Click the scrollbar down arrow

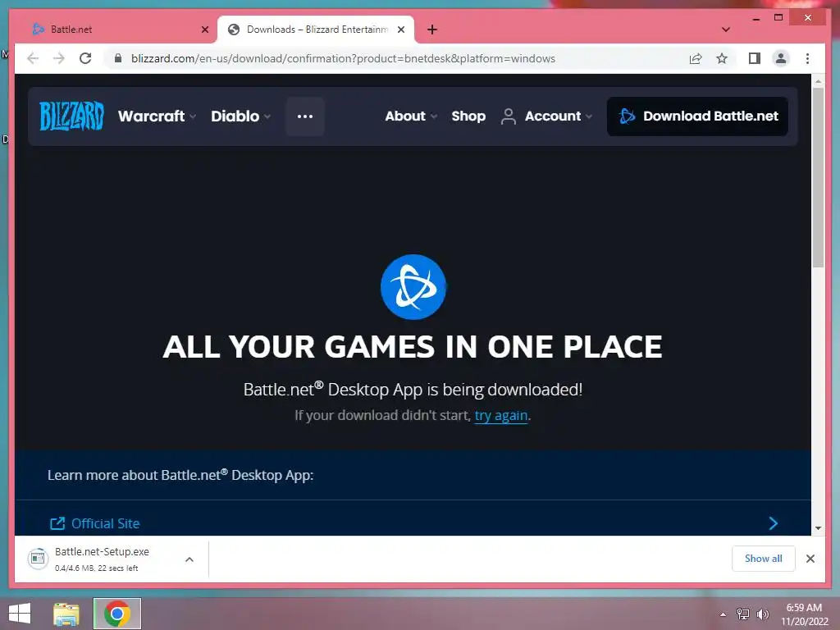click(x=818, y=527)
